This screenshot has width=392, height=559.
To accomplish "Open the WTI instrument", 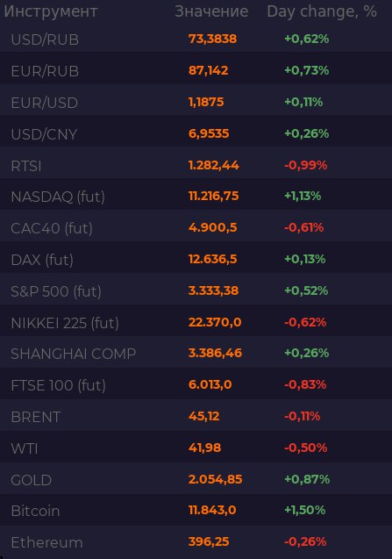I will [x=196, y=448].
